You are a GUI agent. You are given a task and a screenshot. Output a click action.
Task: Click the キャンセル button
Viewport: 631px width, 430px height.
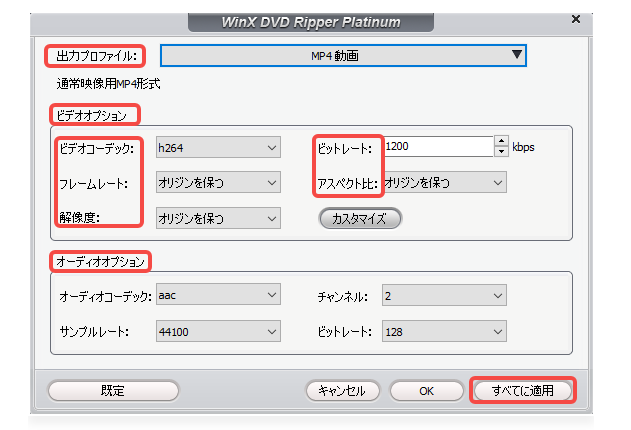pos(342,391)
